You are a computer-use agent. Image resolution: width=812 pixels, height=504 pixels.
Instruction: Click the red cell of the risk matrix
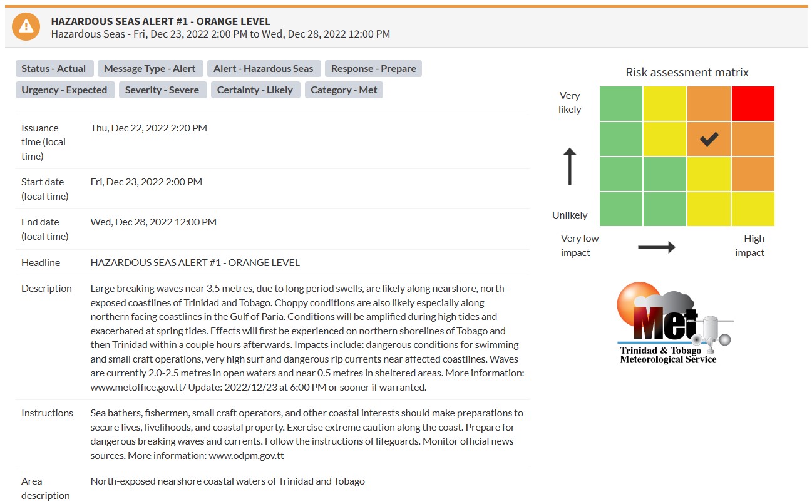click(x=753, y=103)
